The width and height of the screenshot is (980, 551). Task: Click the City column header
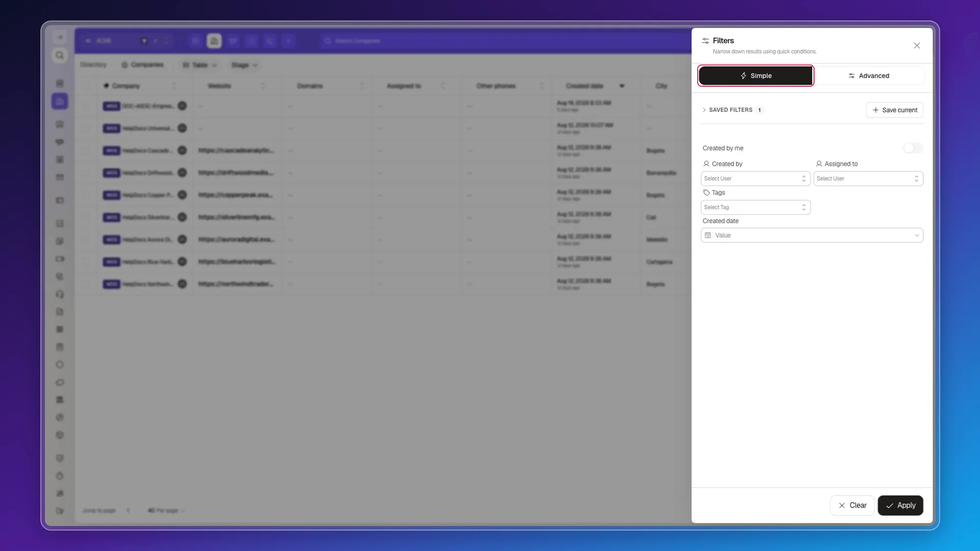(x=661, y=86)
